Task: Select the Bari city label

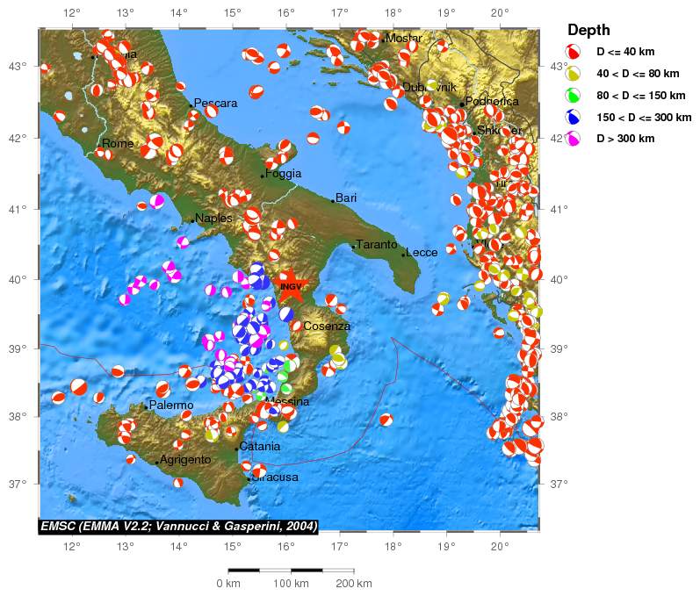Action: tap(346, 198)
